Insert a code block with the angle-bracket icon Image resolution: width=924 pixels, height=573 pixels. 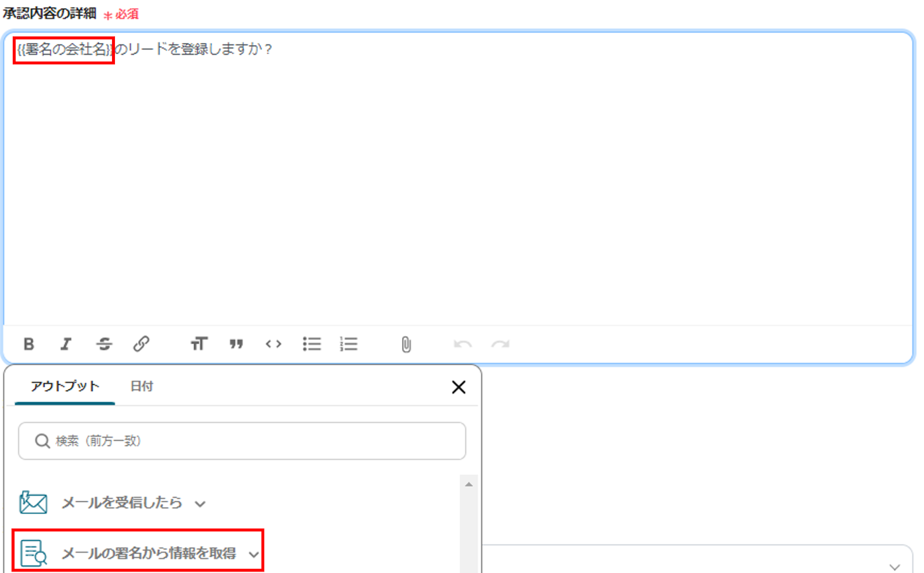(x=274, y=344)
